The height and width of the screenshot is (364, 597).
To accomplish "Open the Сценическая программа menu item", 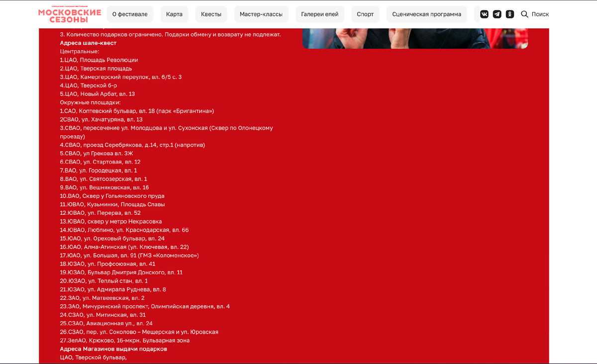I will tap(427, 14).
